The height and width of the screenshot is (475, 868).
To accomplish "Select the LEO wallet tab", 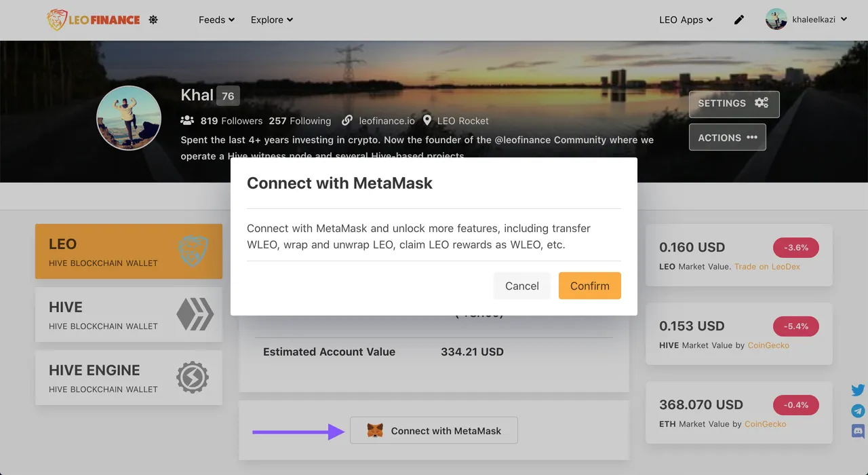I will [129, 252].
